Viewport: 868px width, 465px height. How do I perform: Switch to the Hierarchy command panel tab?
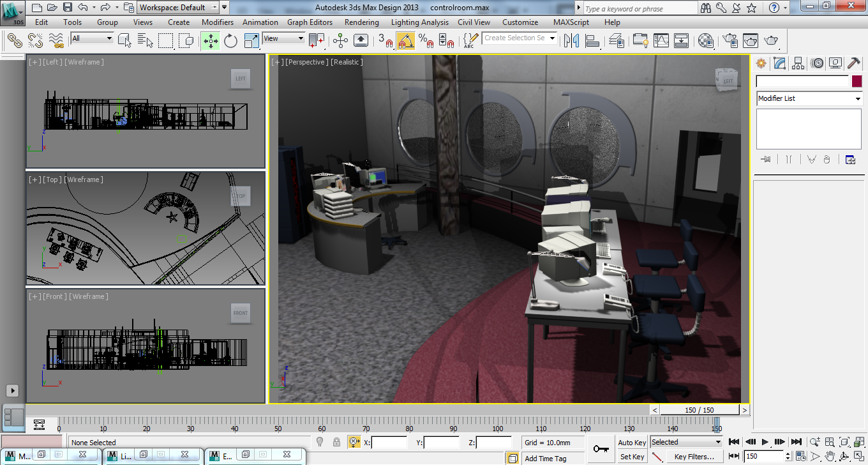[798, 63]
